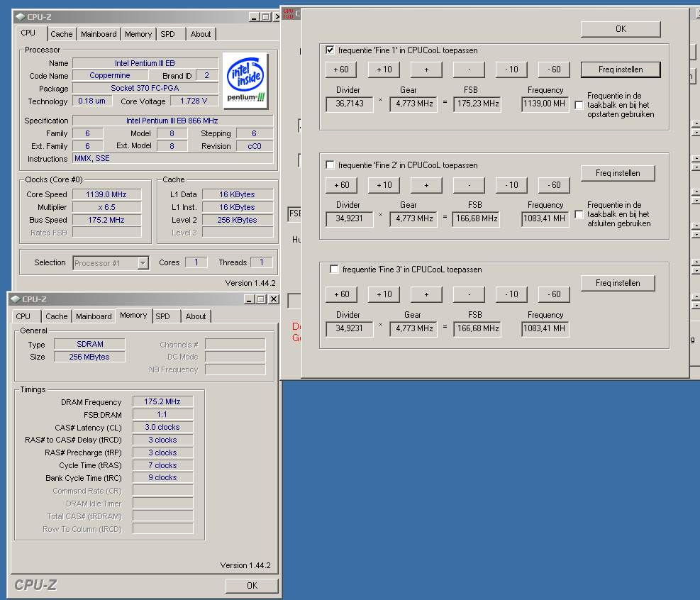The height and width of the screenshot is (600, 700).
Task: Click Specification Intel Pentium III EB 866 MHz
Action: 173,121
